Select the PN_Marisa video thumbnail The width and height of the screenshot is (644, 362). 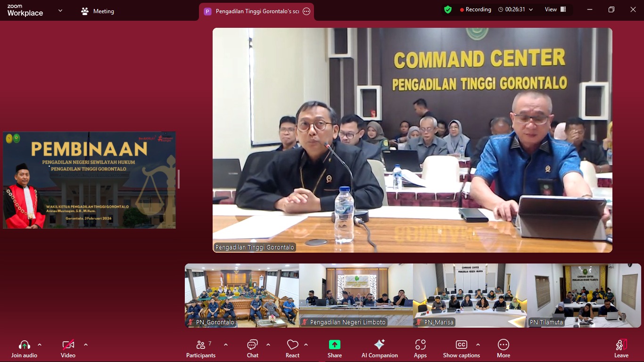click(x=470, y=296)
